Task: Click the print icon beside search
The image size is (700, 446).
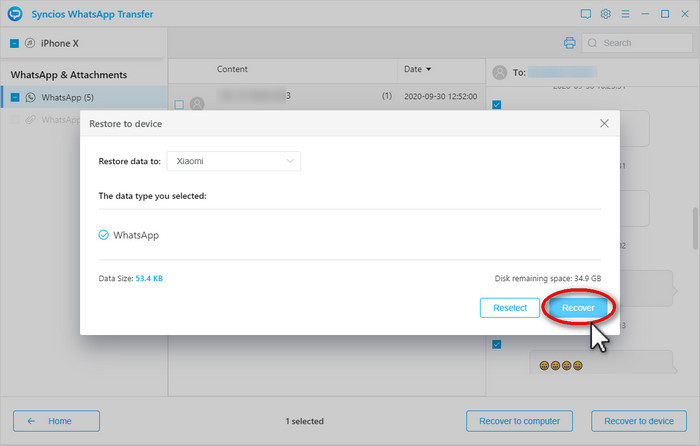Action: (x=570, y=43)
